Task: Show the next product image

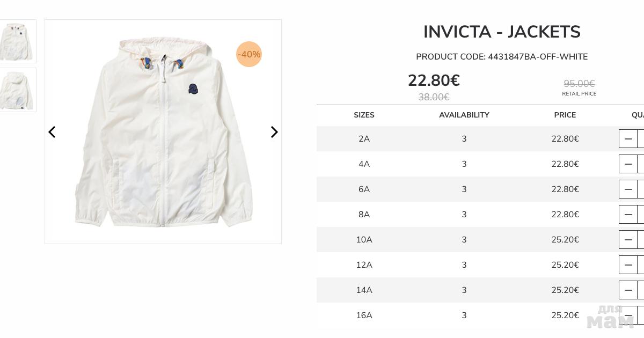Action: click(x=274, y=132)
